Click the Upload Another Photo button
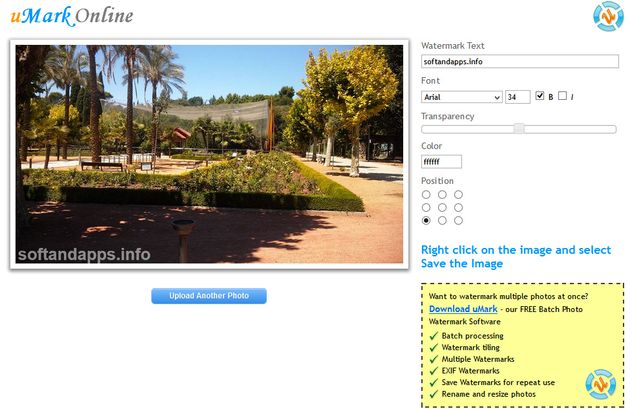This screenshot has width=630, height=409. click(209, 296)
